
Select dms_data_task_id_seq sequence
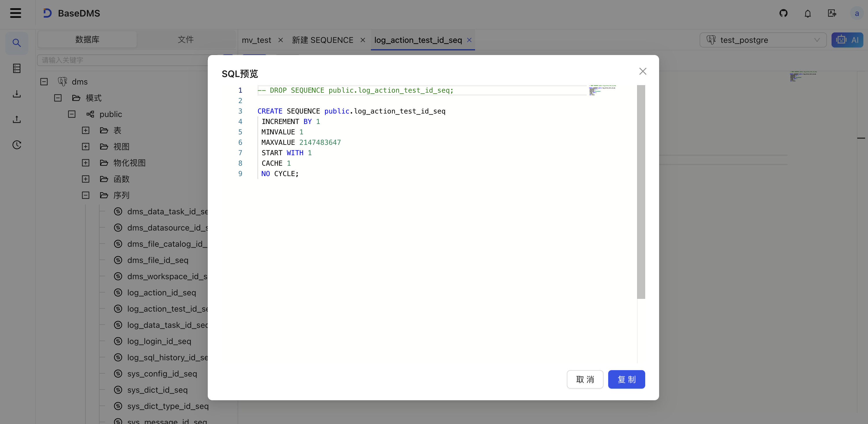point(168,211)
